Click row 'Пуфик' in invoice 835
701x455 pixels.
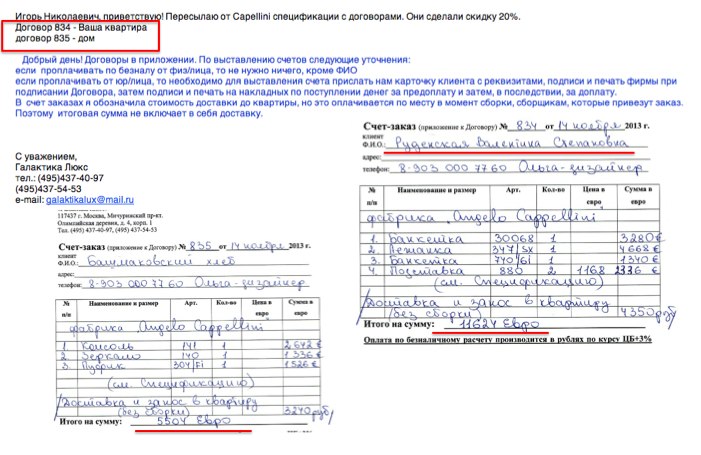188,365
